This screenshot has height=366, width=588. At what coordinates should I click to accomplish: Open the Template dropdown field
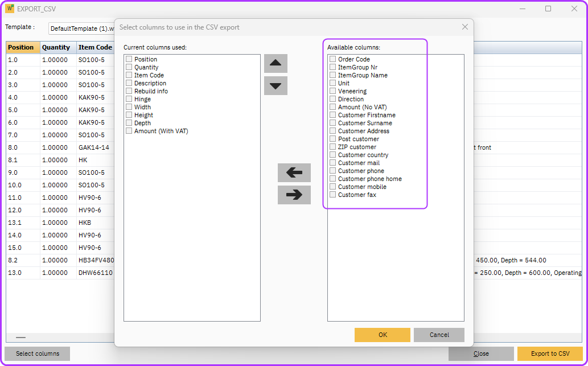coord(81,28)
